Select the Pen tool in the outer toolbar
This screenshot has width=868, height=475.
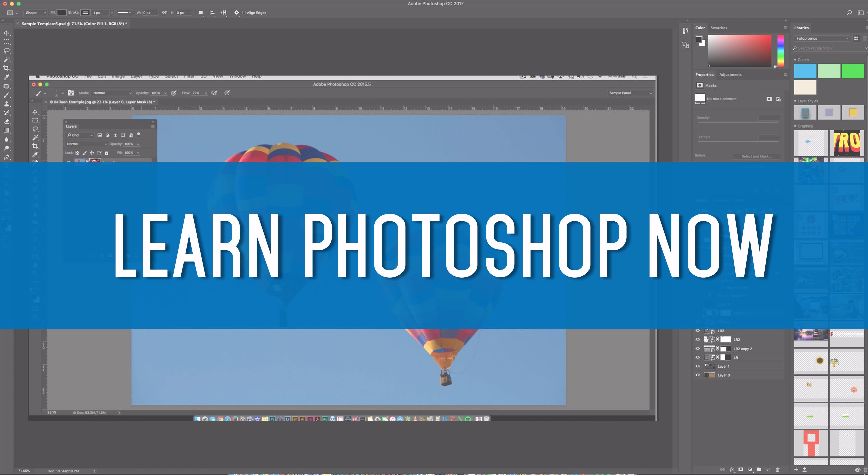(x=6, y=157)
